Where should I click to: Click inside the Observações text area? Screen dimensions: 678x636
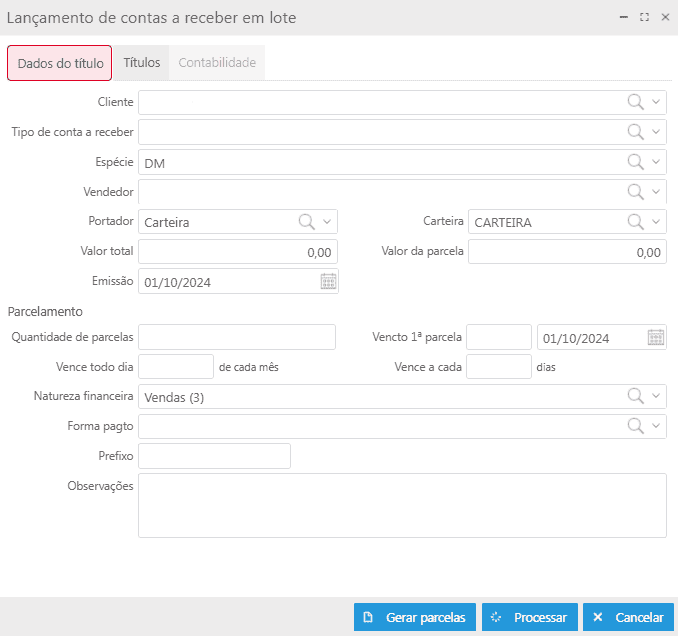402,506
